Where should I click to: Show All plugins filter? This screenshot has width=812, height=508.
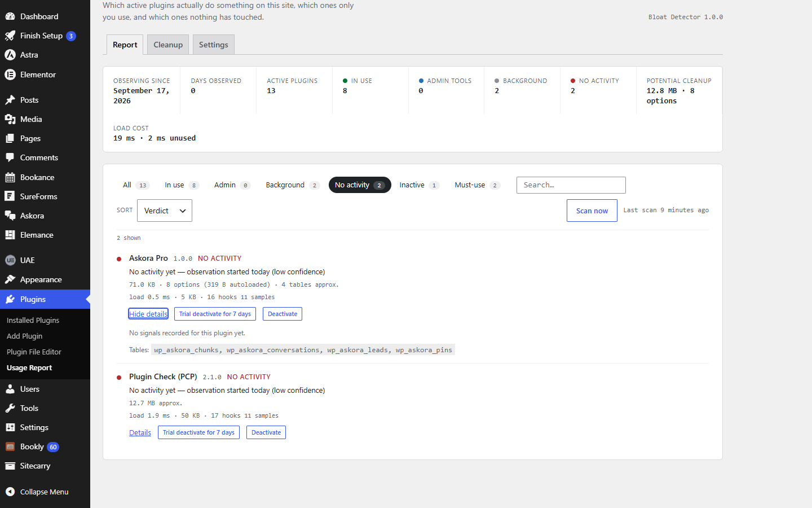click(136, 185)
